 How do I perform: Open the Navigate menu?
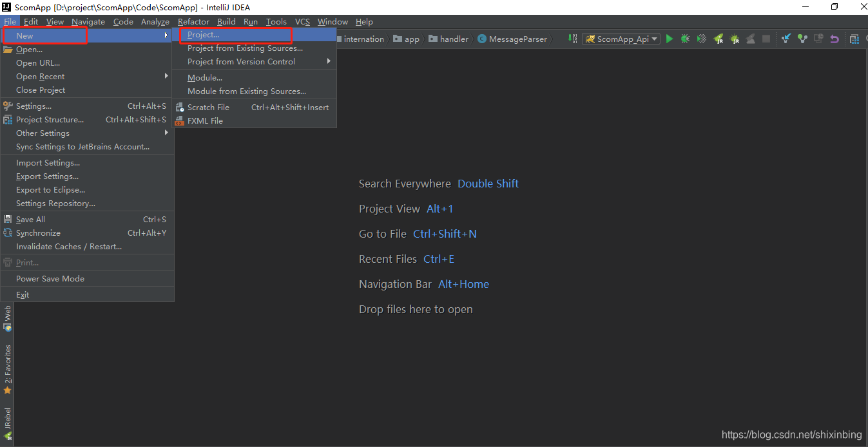click(88, 21)
